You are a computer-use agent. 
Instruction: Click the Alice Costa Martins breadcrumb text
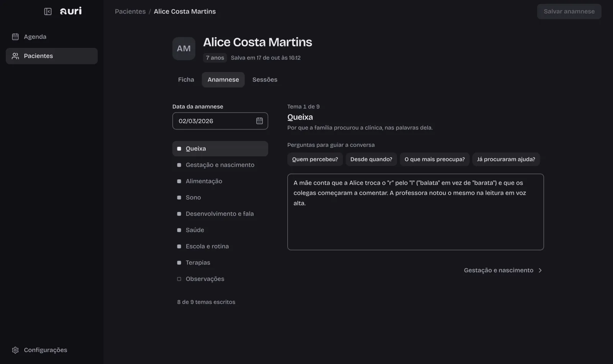[x=185, y=11]
